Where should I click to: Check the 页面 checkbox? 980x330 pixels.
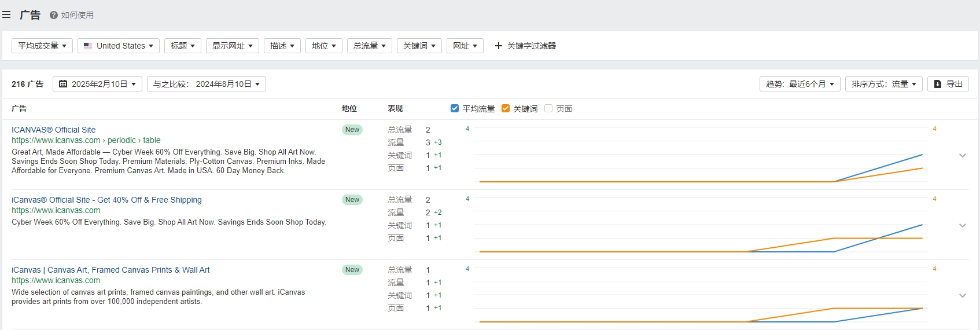(x=548, y=108)
